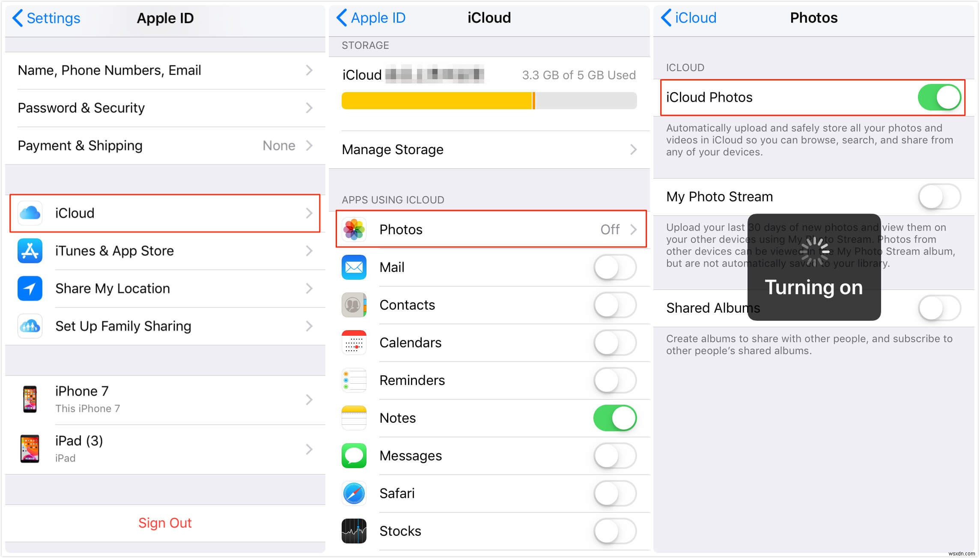
Task: Tap the Photos app icon in iCloud settings
Action: click(355, 230)
